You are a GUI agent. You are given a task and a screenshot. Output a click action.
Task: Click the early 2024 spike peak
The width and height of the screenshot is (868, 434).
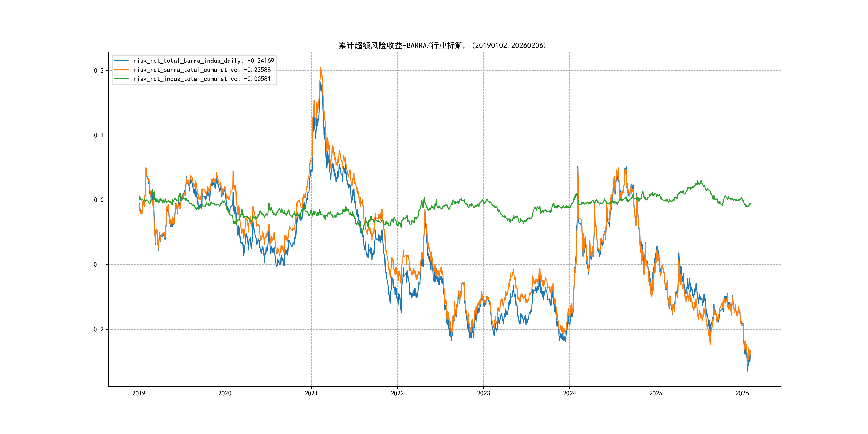pyautogui.click(x=578, y=166)
